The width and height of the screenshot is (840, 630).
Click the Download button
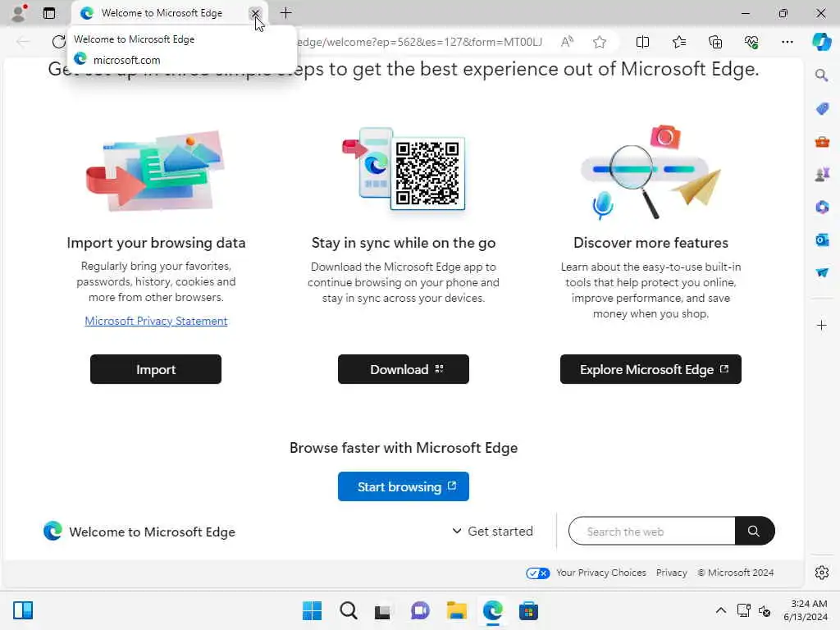404,369
